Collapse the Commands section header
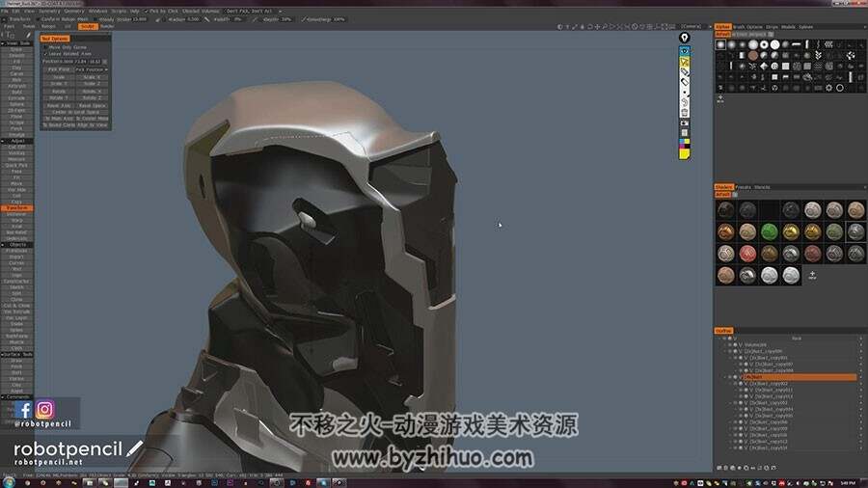This screenshot has height=488, width=868. (17, 396)
